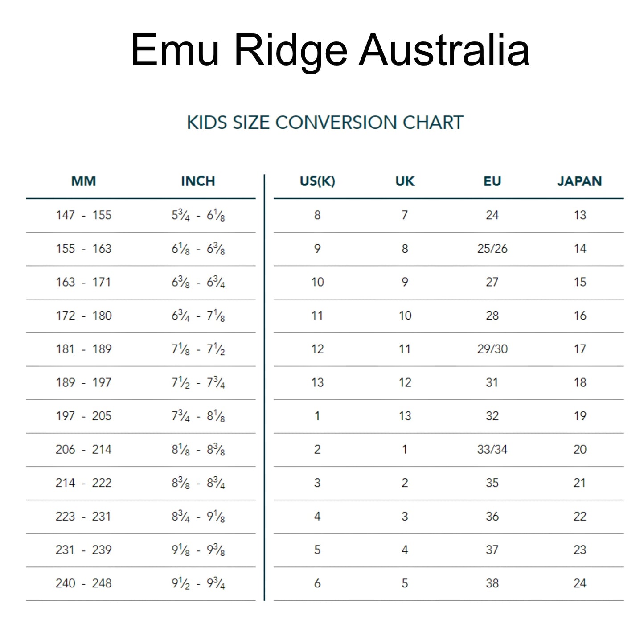644x644 pixels.
Task: Click the 240 - 248 MM cell
Action: [x=83, y=583]
